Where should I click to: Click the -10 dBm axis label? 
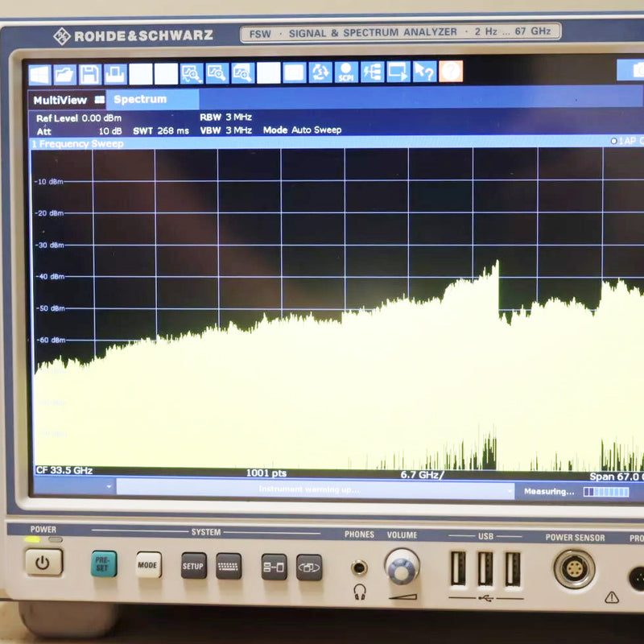pos(48,182)
